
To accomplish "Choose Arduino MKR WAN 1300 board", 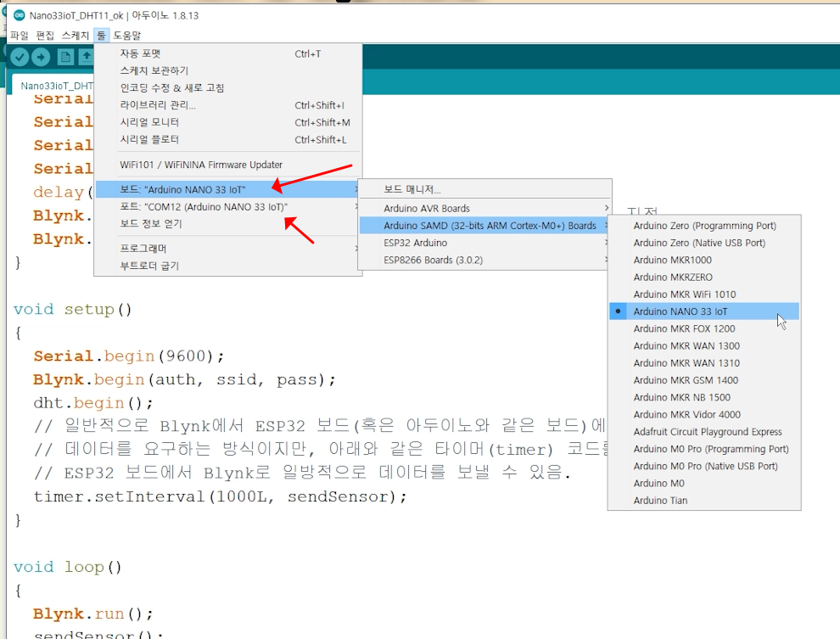I will pyautogui.click(x=704, y=345).
